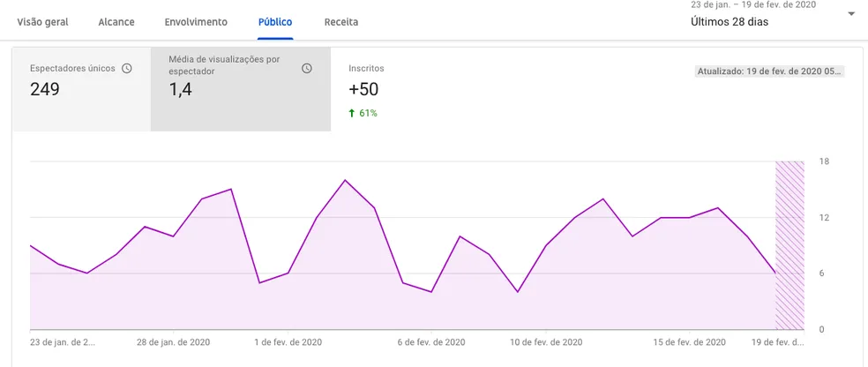Click the Atualizado 19 de fev. badge
868x367 pixels.
click(x=769, y=71)
